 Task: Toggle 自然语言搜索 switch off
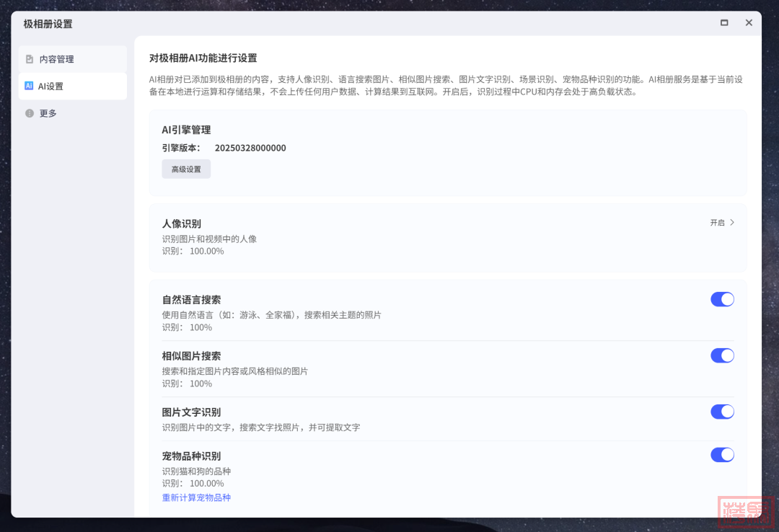[722, 300]
